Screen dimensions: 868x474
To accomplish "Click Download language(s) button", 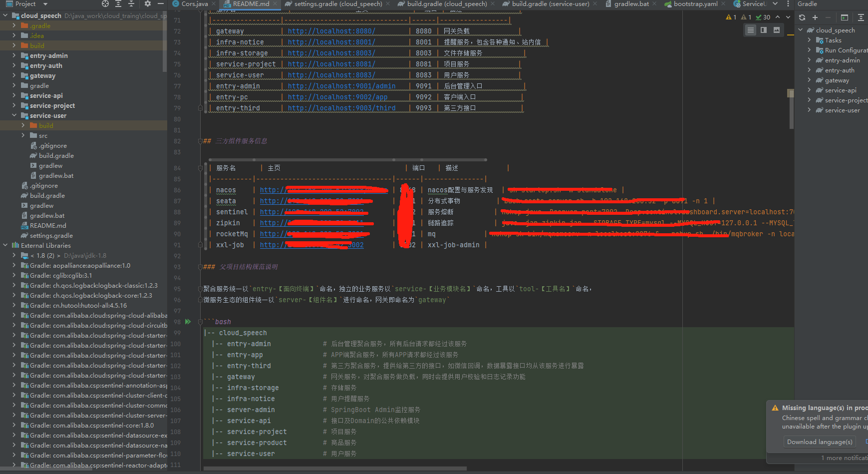I will click(820, 442).
